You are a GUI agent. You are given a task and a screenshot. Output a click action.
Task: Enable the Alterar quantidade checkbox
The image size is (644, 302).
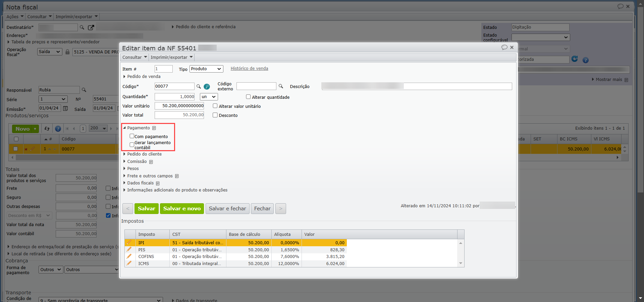pyautogui.click(x=248, y=97)
